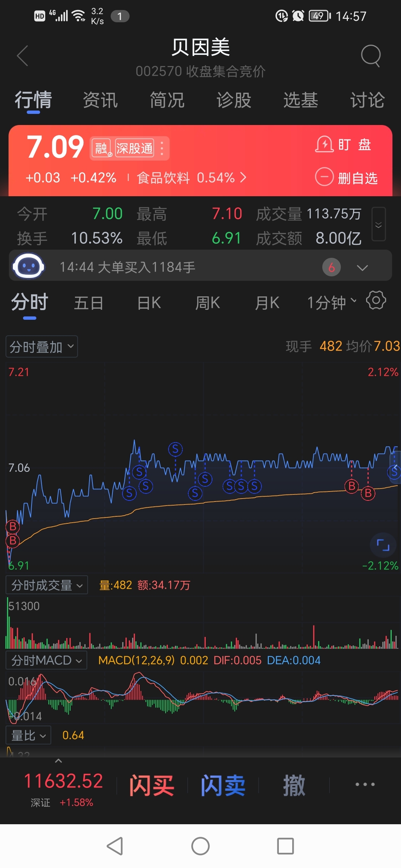This screenshot has width=401, height=868.
Task: Select 分时 chart view
Action: [30, 302]
